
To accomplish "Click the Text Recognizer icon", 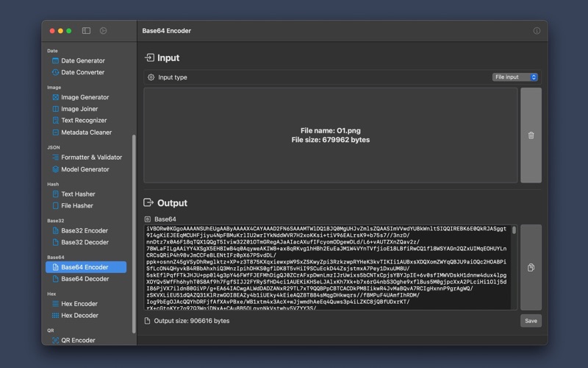I will (x=56, y=121).
